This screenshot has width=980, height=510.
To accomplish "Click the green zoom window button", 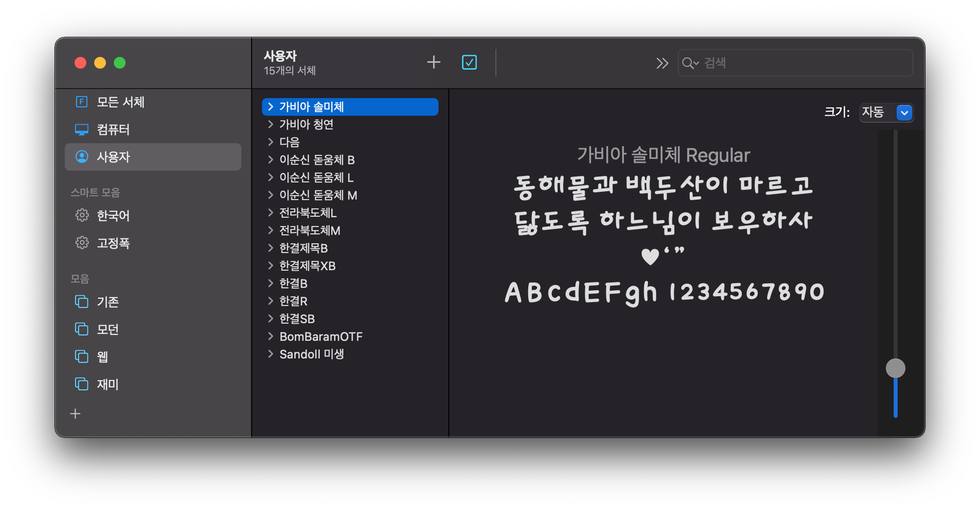I will coord(120,63).
